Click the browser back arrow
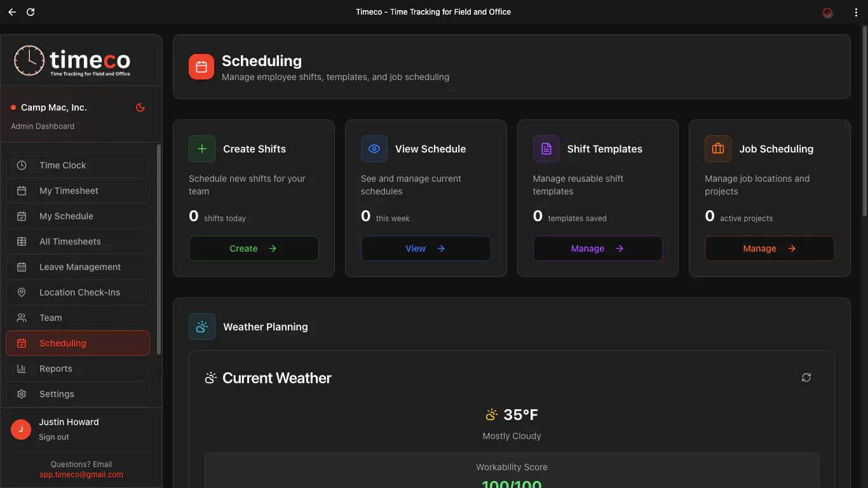The height and width of the screenshot is (488, 868). 12,12
